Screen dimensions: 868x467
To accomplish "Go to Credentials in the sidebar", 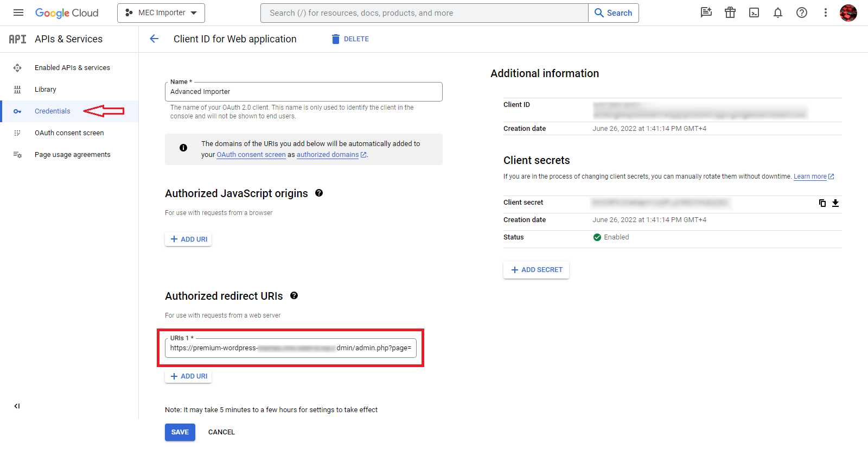I will click(52, 111).
